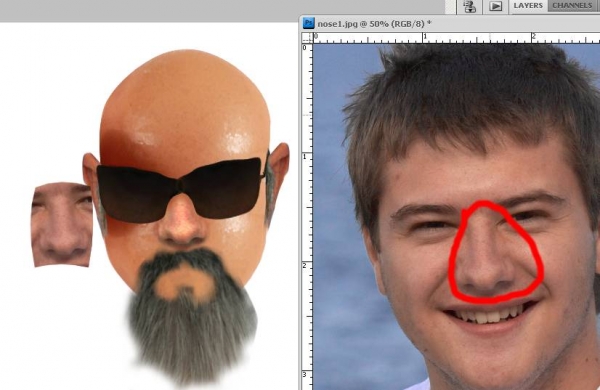This screenshot has height=390, width=600.
Task: Open the History panel icon
Action: click(470, 6)
